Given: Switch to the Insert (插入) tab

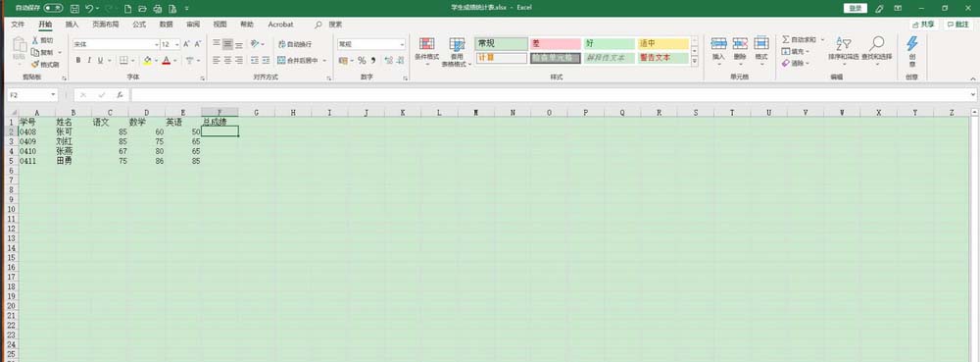Looking at the screenshot, I should pos(72,25).
